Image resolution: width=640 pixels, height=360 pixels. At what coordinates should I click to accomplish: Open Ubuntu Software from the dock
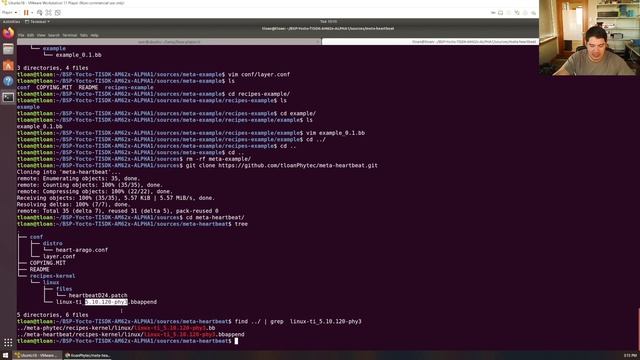(x=8, y=65)
